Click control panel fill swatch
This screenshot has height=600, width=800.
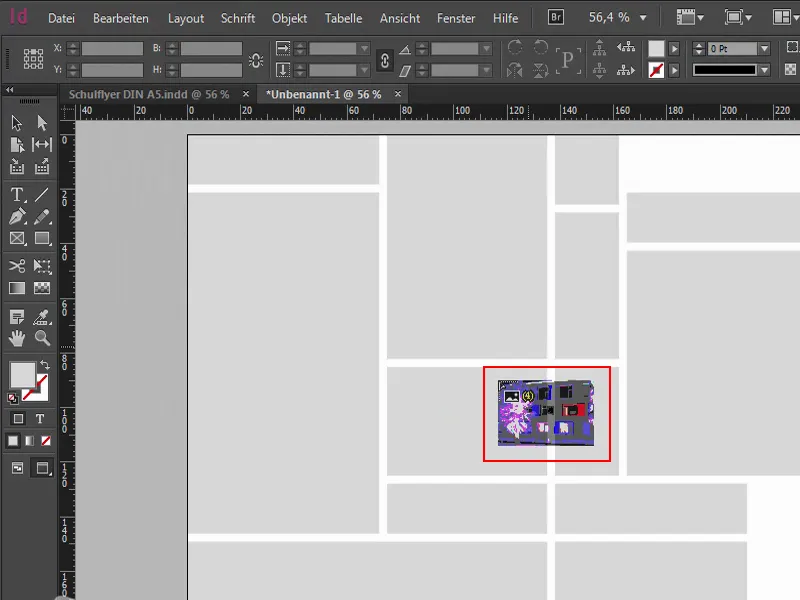pyautogui.click(x=656, y=49)
